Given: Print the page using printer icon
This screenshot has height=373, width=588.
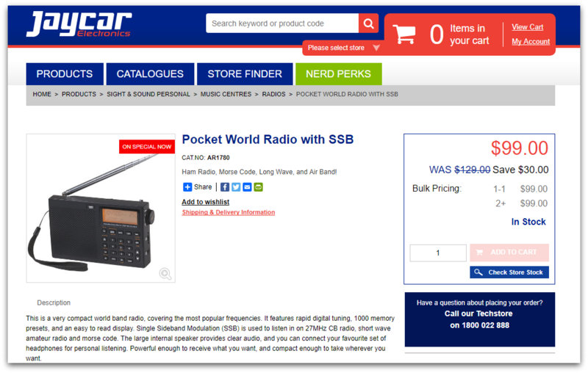Looking at the screenshot, I should pyautogui.click(x=259, y=187).
